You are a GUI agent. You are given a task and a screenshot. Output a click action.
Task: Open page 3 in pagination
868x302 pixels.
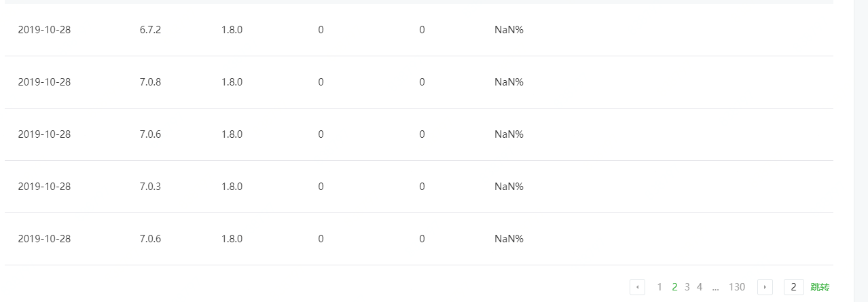point(687,287)
